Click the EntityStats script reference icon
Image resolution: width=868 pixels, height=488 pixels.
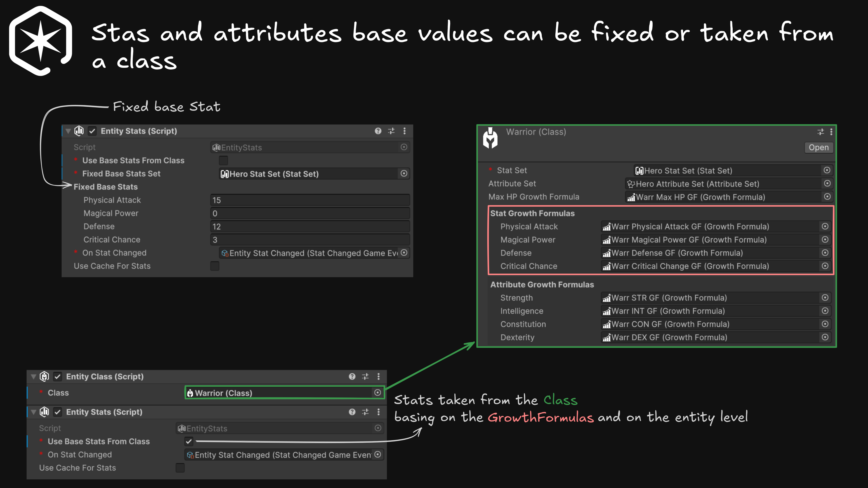pyautogui.click(x=404, y=147)
